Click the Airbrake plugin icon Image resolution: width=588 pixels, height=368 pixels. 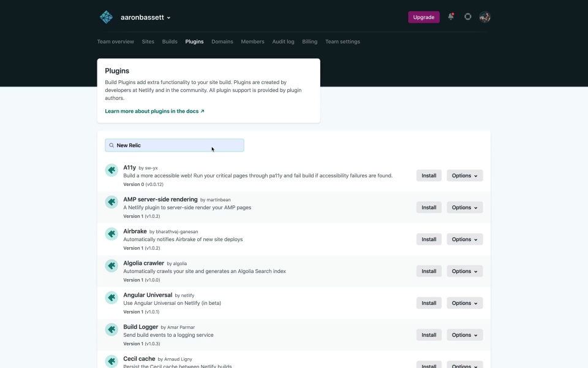(111, 234)
